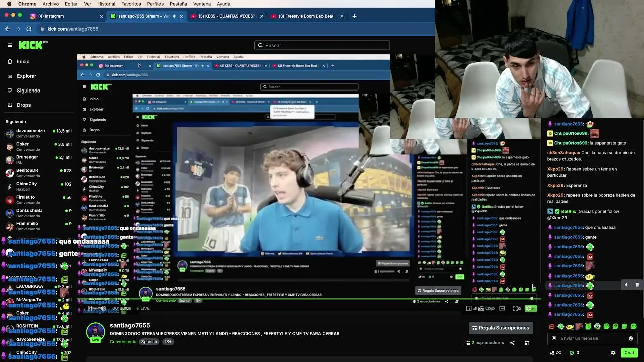Click the icon right of the share icon
The height and width of the screenshot is (362, 644).
click(527, 343)
